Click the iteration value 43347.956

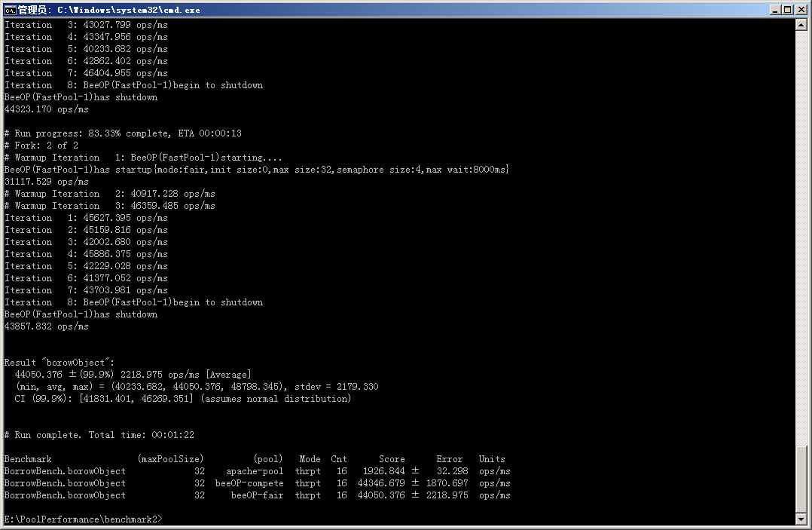click(x=107, y=37)
